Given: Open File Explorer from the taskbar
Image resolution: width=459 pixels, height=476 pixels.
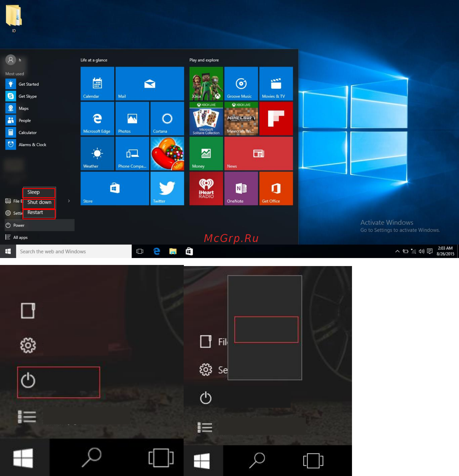Looking at the screenshot, I should (173, 251).
